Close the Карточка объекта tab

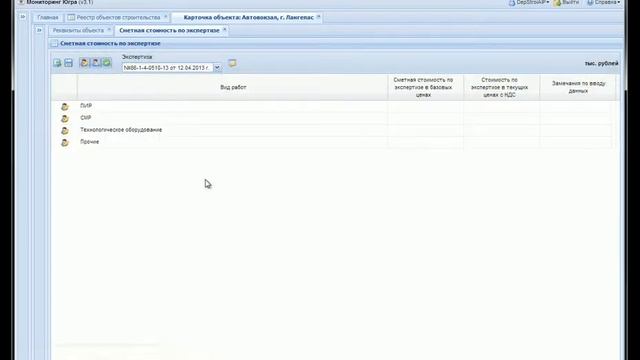(318, 17)
